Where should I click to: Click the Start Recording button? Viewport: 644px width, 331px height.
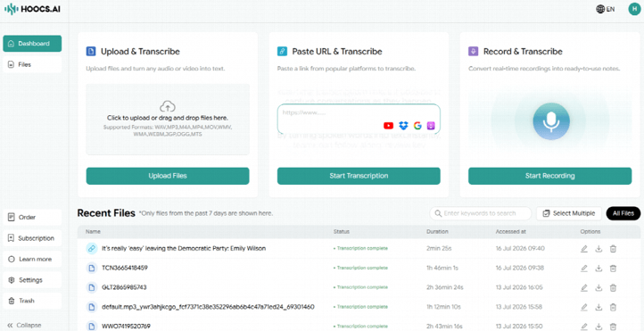550,176
